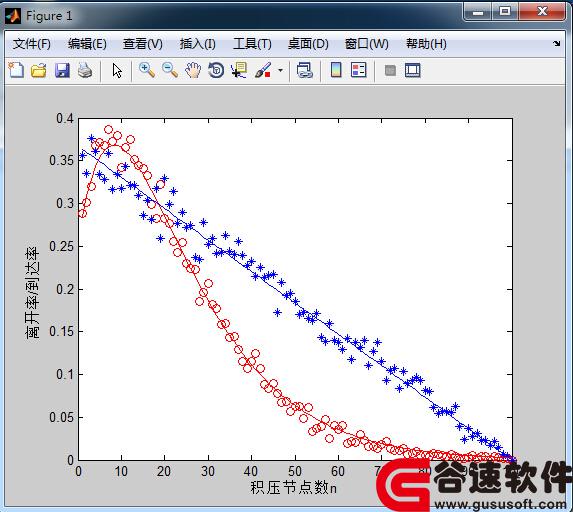This screenshot has width=573, height=512.
Task: Print the figure using the printer icon
Action: [85, 70]
